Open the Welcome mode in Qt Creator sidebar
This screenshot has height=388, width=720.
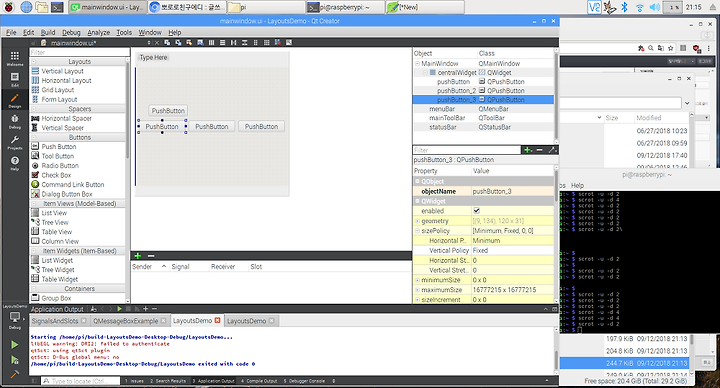(x=15, y=58)
